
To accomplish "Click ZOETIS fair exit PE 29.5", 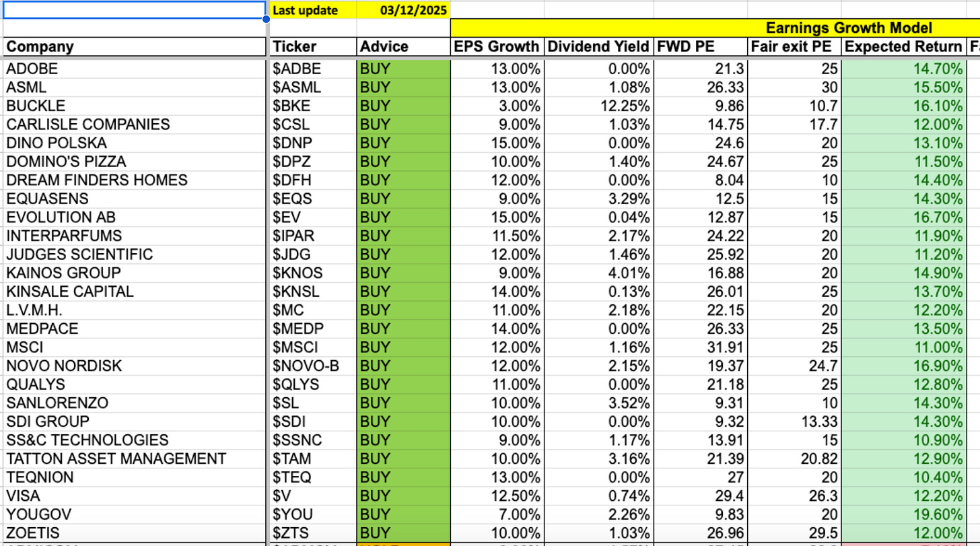I will [795, 533].
